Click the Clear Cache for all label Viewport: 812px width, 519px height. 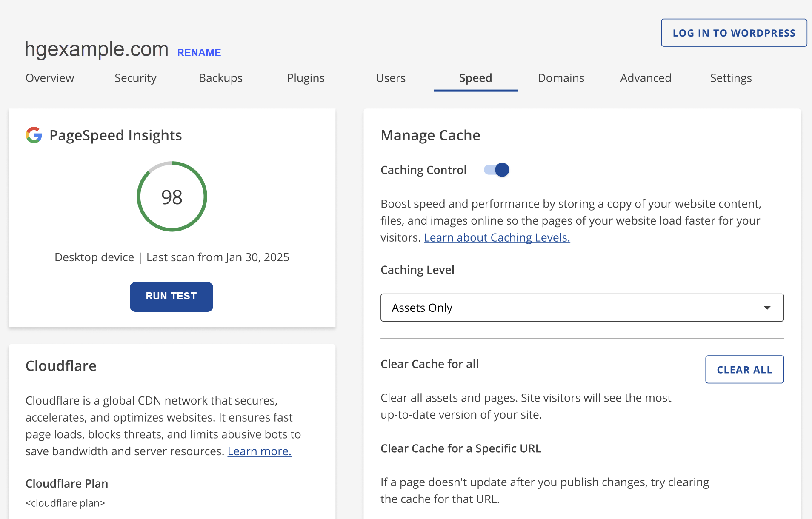click(x=429, y=364)
